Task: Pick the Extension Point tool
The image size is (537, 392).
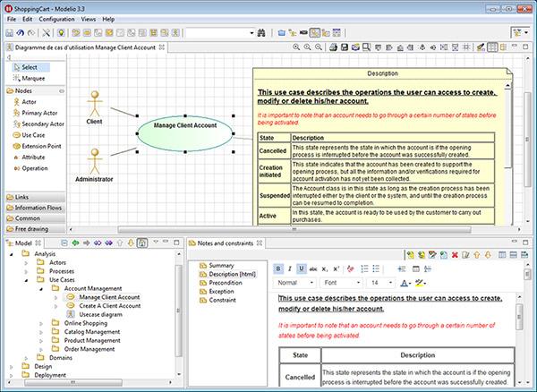Action: [x=43, y=145]
